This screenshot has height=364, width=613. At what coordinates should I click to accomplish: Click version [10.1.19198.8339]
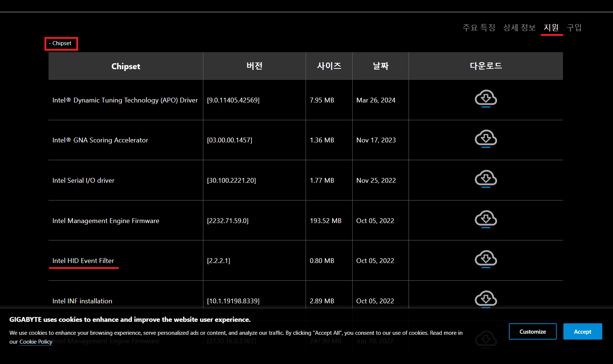tap(233, 301)
